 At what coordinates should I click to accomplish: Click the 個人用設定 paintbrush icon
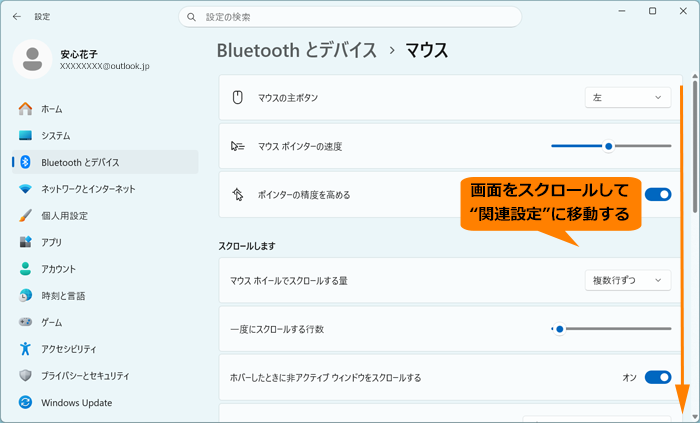tap(25, 216)
